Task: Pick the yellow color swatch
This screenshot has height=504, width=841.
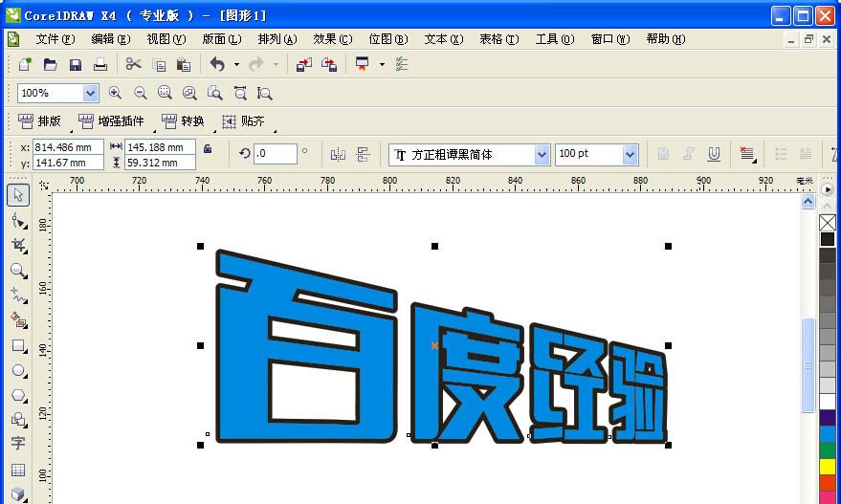Action: click(827, 467)
